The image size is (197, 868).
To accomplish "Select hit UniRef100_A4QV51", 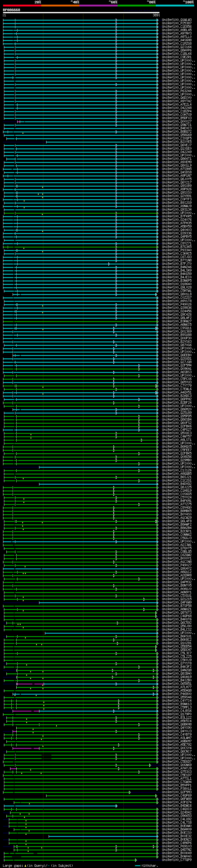I will coord(177,393).
